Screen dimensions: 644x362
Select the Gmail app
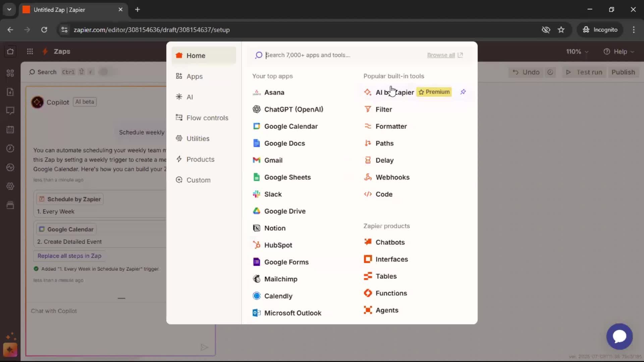267,160
